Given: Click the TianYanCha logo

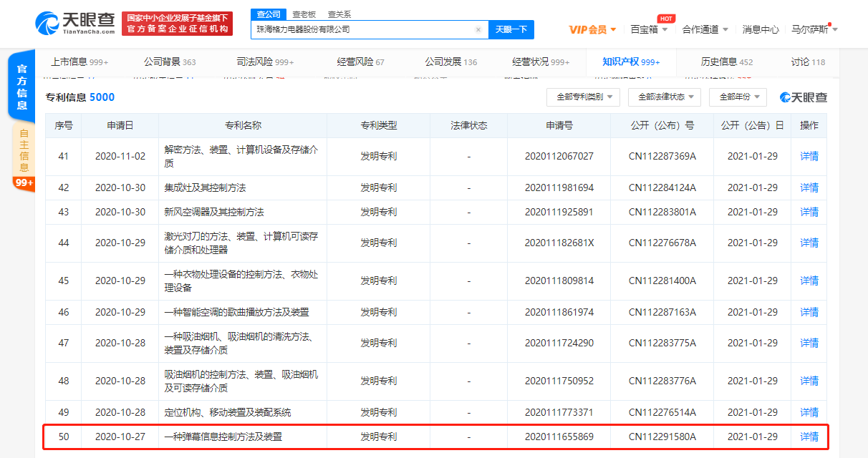Looking at the screenshot, I should pyautogui.click(x=75, y=23).
